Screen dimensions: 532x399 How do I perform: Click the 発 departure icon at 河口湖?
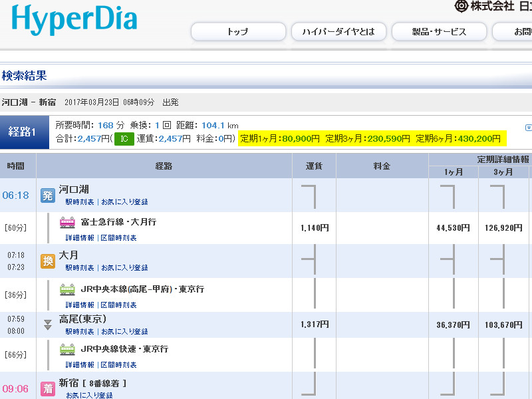coord(48,196)
